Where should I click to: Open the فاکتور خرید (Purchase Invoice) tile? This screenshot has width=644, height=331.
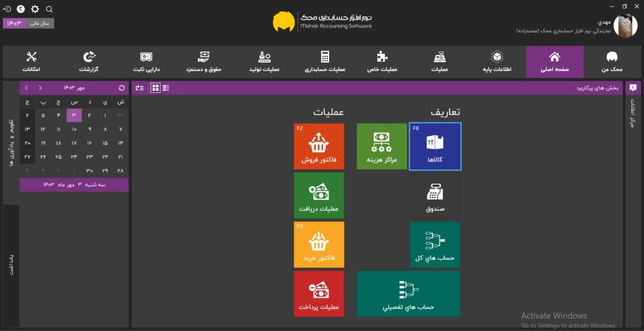point(319,245)
